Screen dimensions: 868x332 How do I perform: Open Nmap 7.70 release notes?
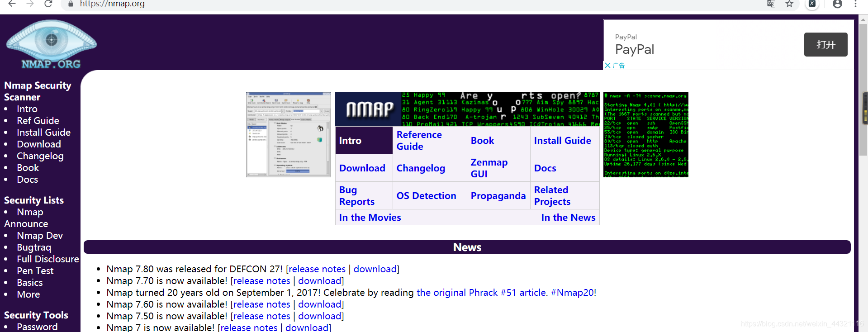coord(261,281)
